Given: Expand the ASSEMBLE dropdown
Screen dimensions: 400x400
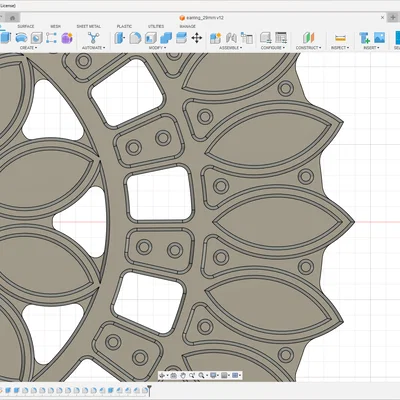Looking at the screenshot, I should (x=231, y=48).
